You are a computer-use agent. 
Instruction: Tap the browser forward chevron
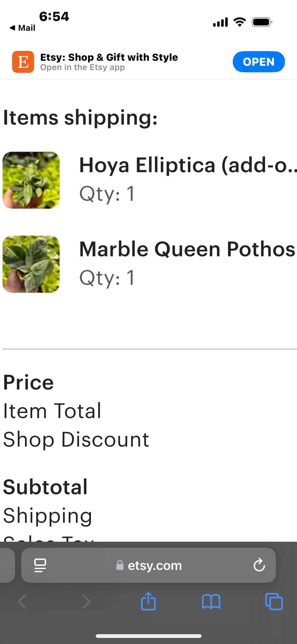click(x=86, y=602)
